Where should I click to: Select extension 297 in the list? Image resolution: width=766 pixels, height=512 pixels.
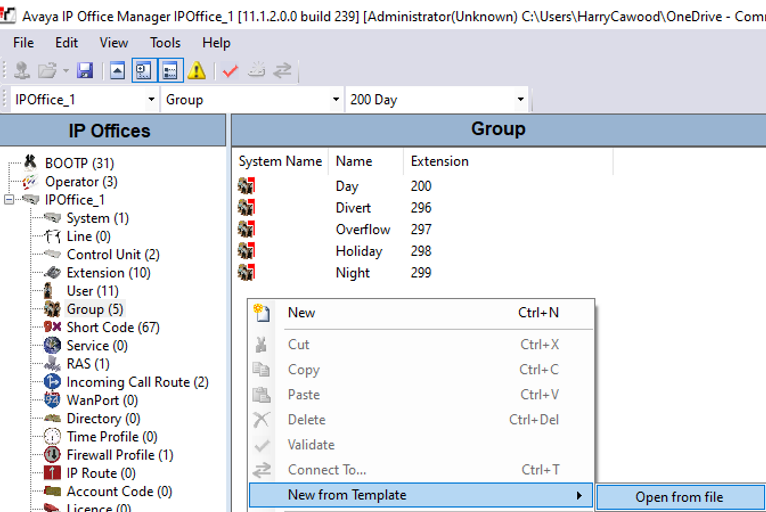click(x=421, y=229)
